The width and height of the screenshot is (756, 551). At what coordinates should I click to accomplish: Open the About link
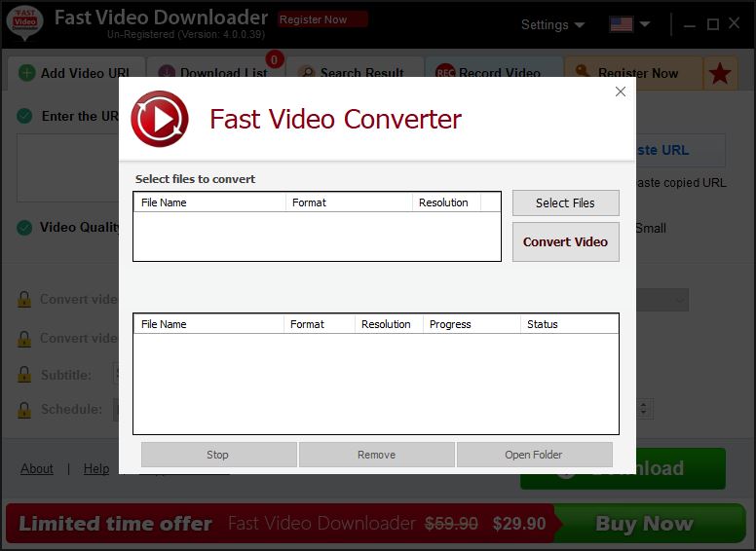37,468
